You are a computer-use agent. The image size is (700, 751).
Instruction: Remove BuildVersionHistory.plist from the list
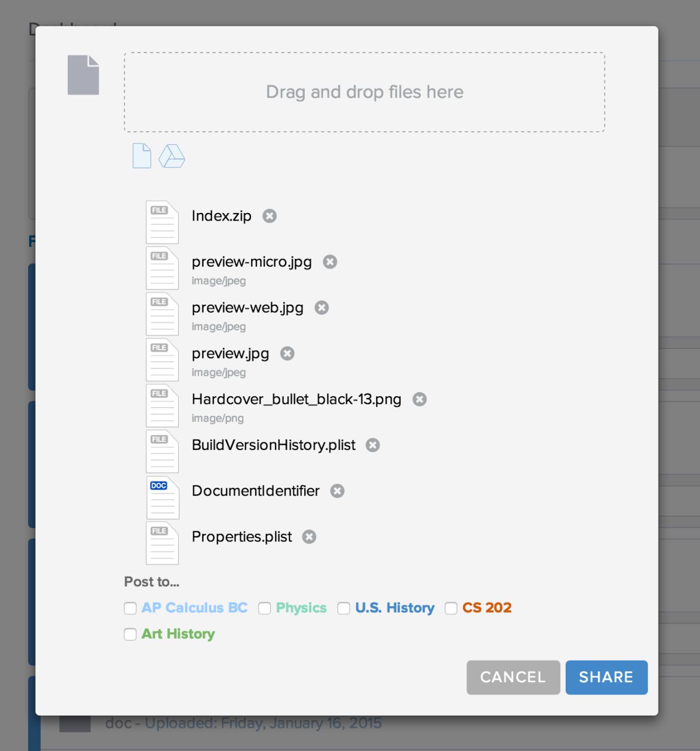372,445
